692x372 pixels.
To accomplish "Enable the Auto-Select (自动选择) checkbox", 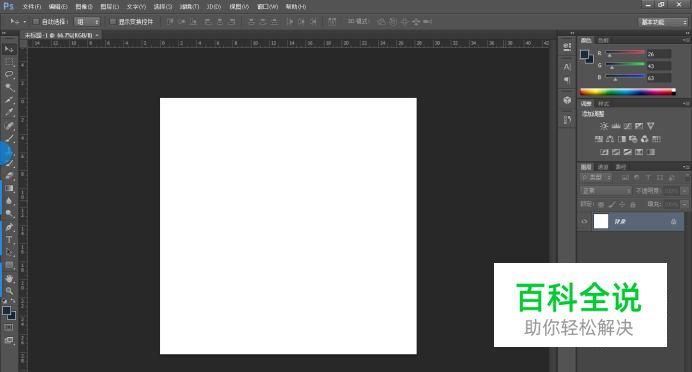I will click(36, 22).
